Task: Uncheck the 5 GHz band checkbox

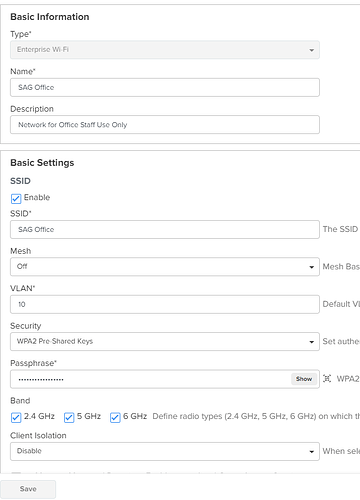Action: [69, 417]
